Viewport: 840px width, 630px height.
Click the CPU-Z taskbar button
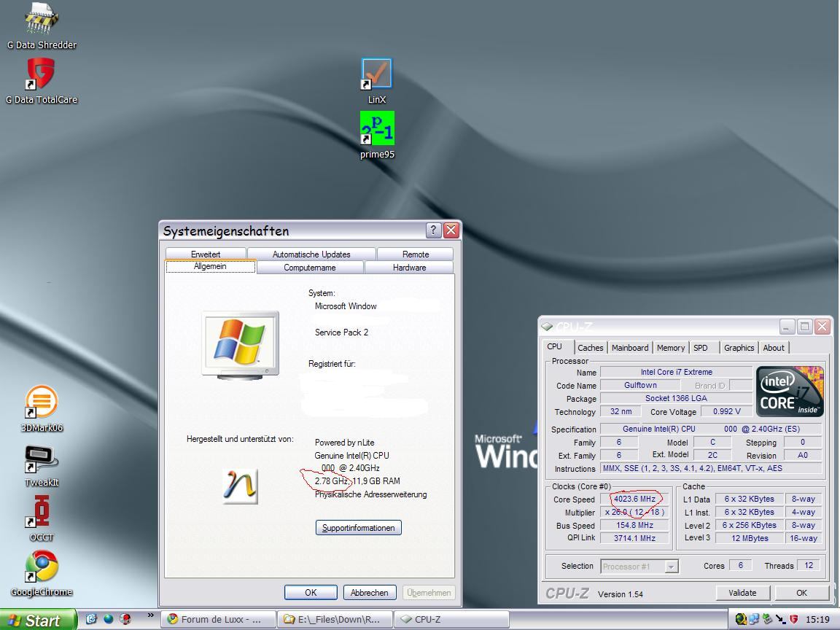(451, 619)
